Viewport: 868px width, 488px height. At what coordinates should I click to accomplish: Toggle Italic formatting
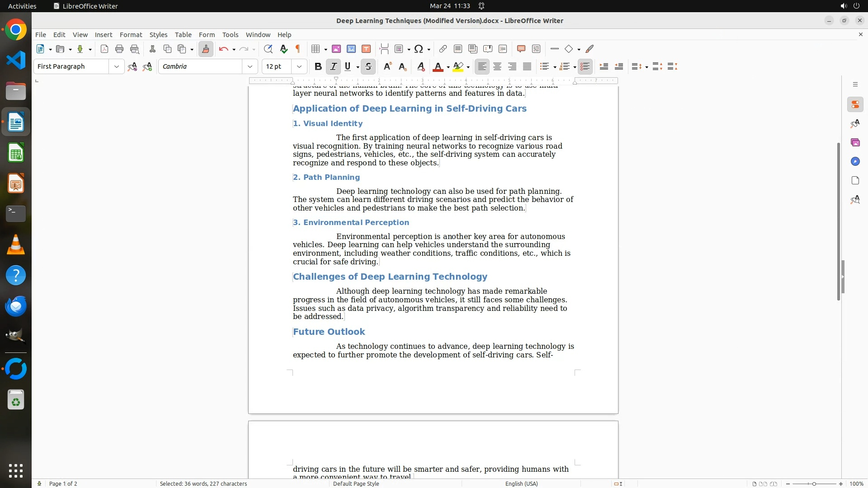[333, 67]
